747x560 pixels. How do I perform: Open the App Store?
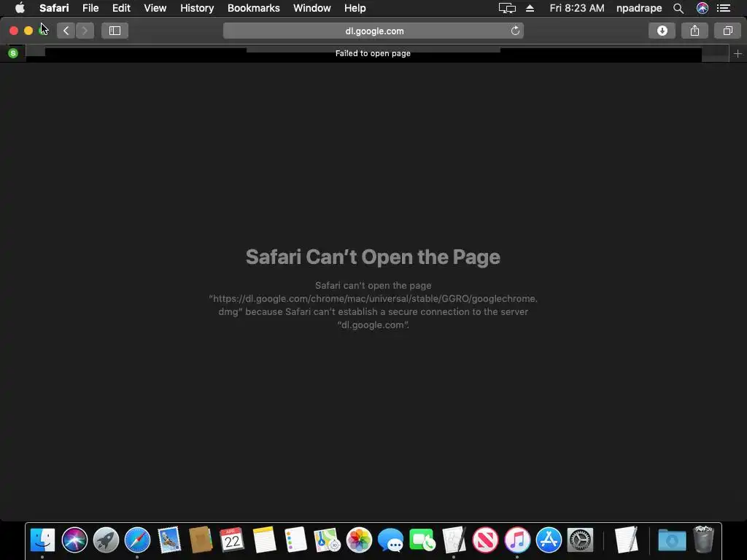[549, 540]
